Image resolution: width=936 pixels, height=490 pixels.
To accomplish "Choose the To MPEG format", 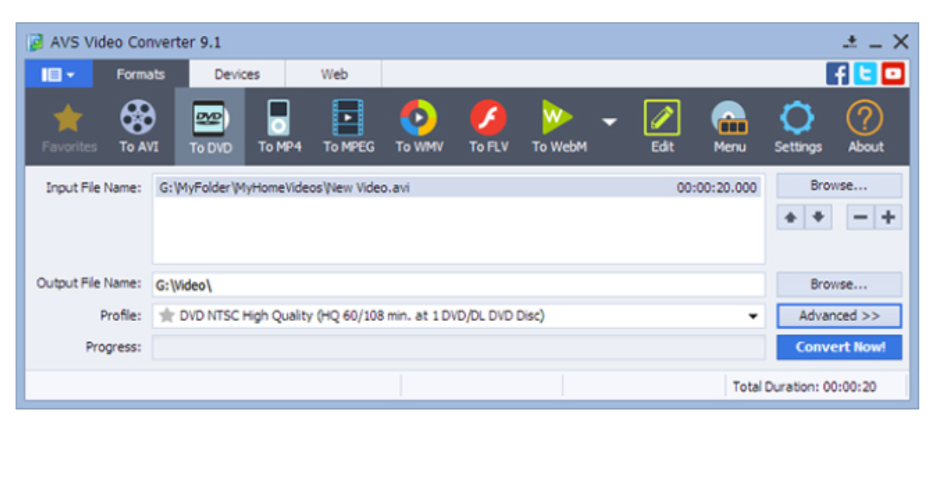I will pyautogui.click(x=349, y=127).
